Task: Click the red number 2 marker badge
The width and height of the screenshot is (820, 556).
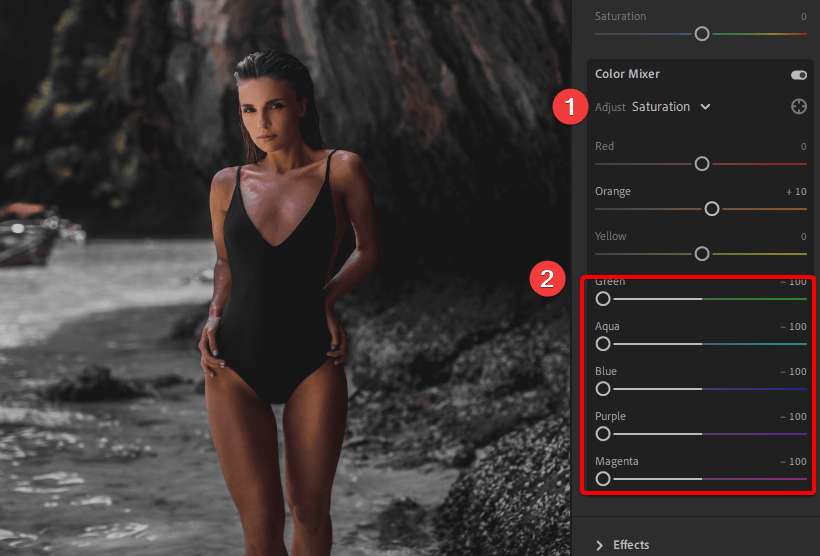Action: (x=547, y=279)
